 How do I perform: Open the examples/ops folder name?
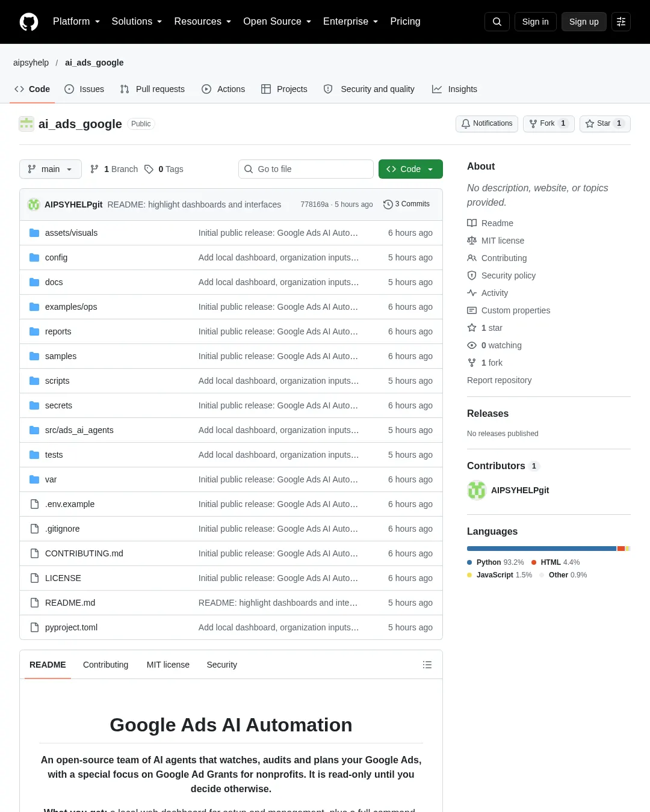click(71, 307)
